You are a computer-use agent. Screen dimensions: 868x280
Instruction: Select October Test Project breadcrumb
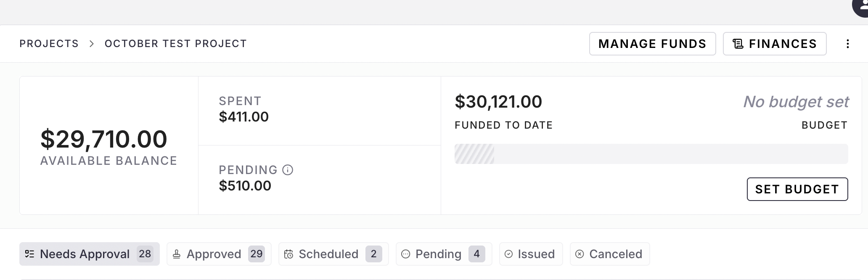pos(175,44)
